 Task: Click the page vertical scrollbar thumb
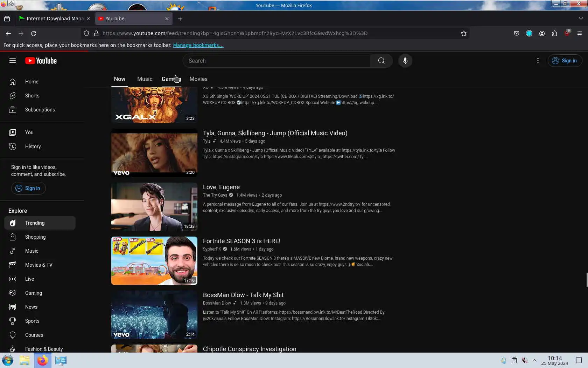(x=587, y=280)
